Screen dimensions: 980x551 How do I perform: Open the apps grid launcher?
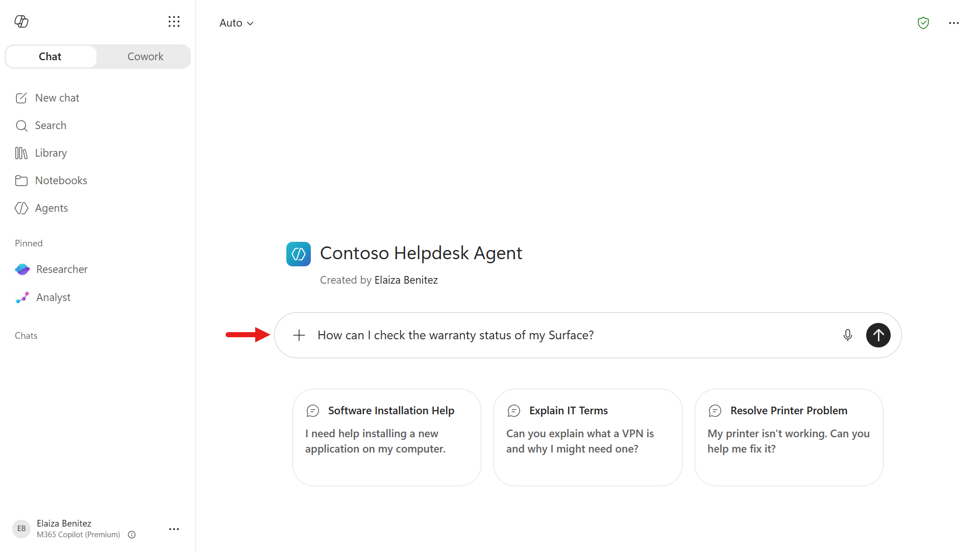(174, 21)
